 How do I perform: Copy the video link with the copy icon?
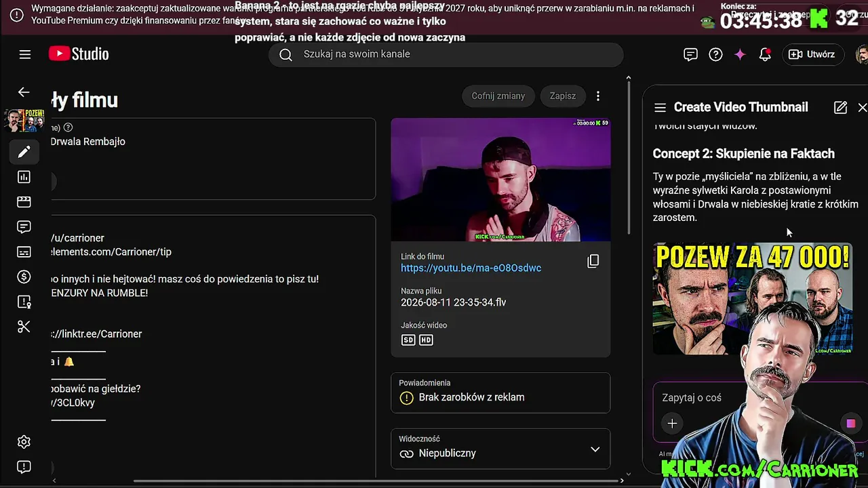point(593,261)
